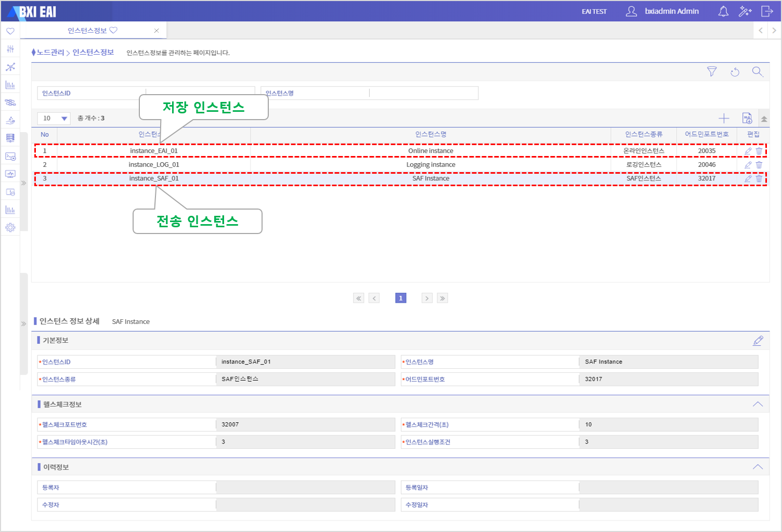Click the BXI EAI logo
This screenshot has width=782, height=532.
[x=32, y=11]
